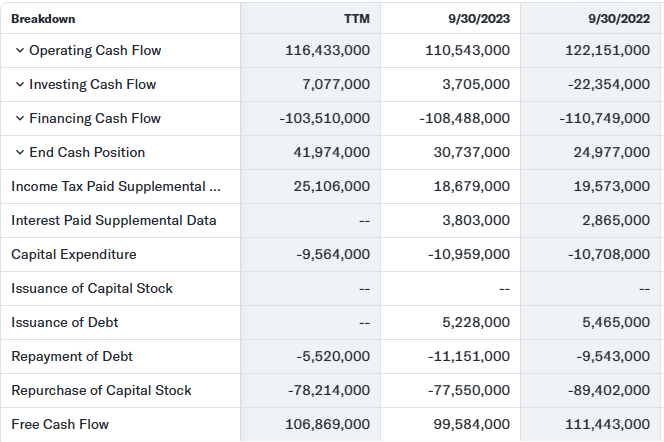Select the value -22,354,000
Screen dimensions: 664x442
pyautogui.click(x=609, y=84)
